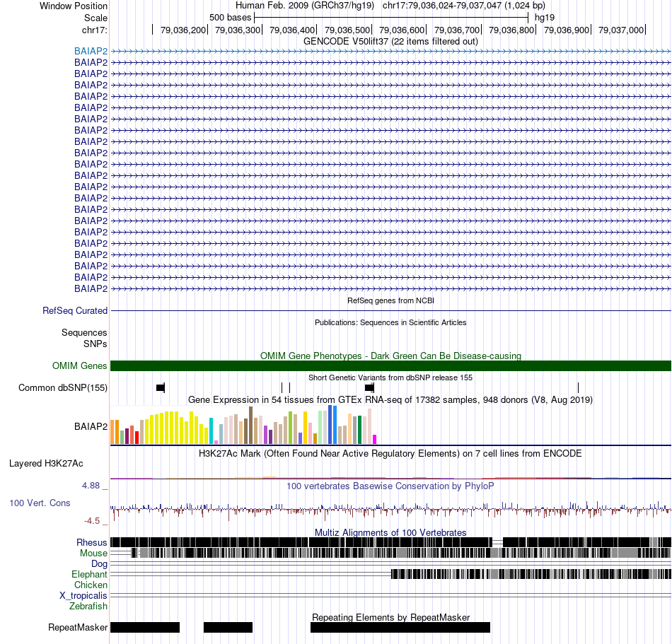Click the magenta bar ending the GTEx chart
The width and height of the screenshot is (672, 644).
[x=375, y=439]
